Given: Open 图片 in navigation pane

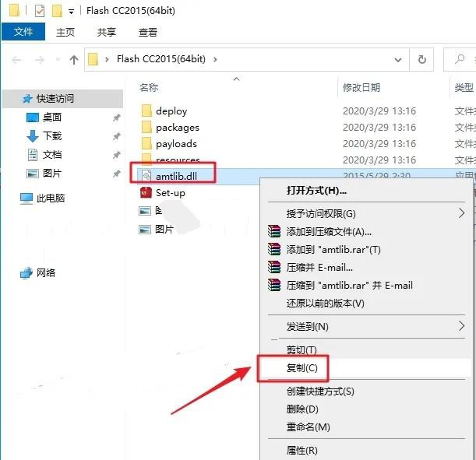Looking at the screenshot, I should click(52, 174).
